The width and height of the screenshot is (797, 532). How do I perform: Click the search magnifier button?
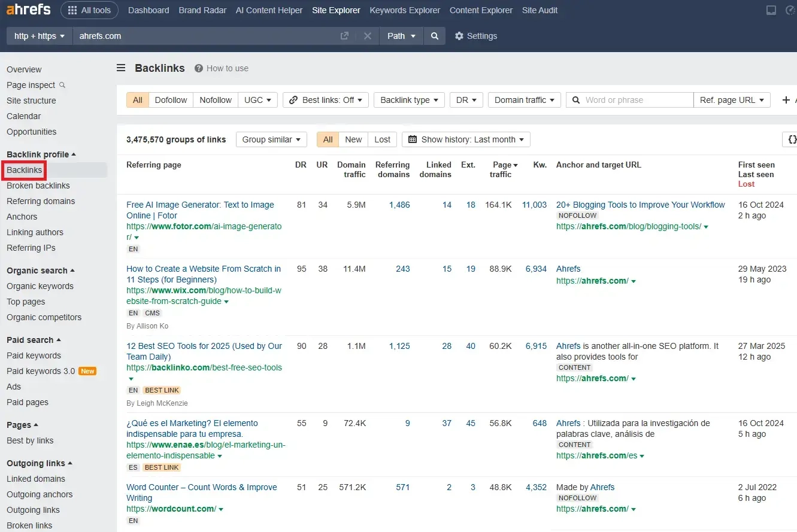pos(435,36)
